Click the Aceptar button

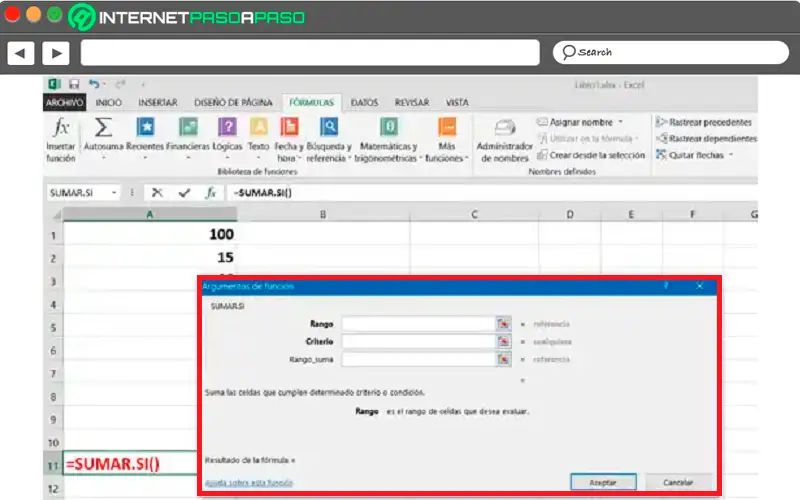603,482
